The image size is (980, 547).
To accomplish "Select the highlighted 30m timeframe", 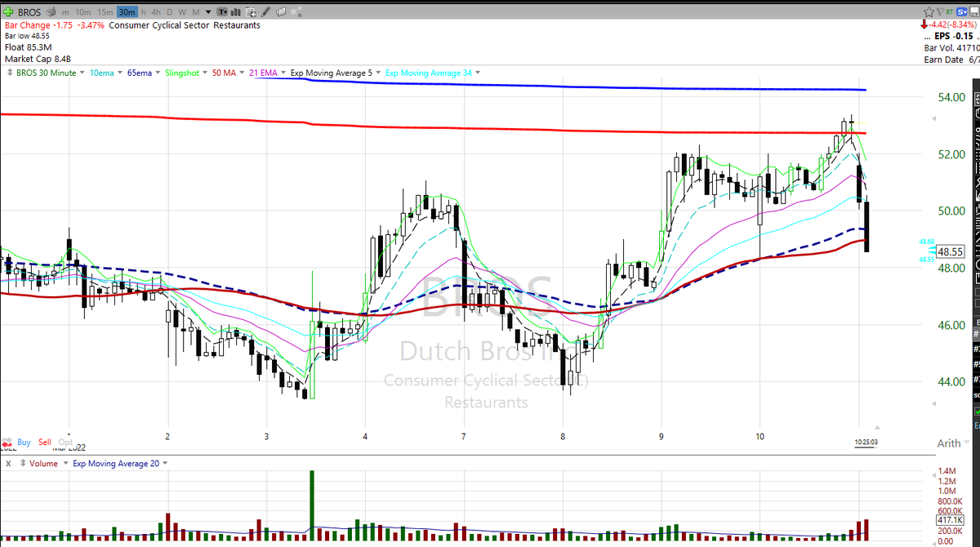I will coord(127,12).
